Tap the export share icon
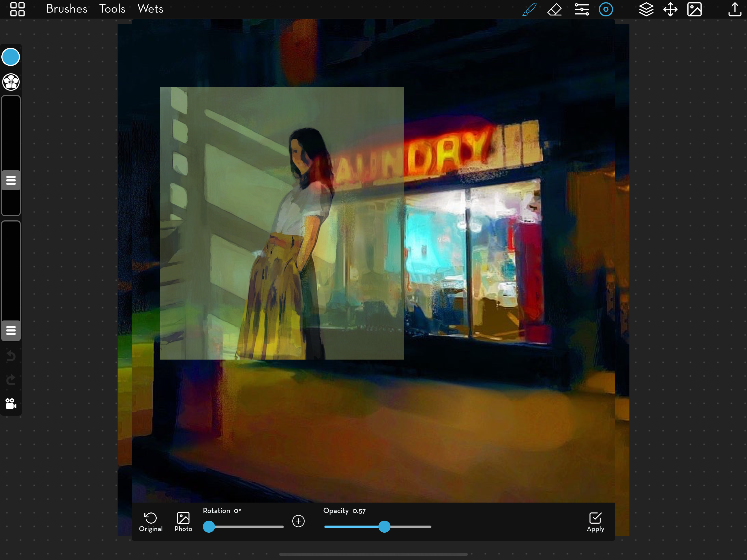The width and height of the screenshot is (747, 560). [734, 9]
